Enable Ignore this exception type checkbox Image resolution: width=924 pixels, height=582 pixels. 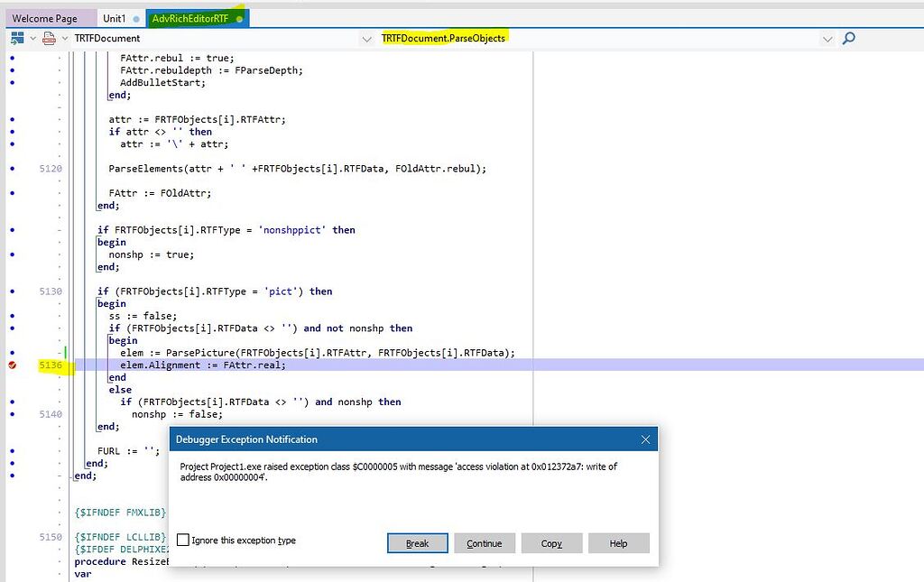point(183,540)
